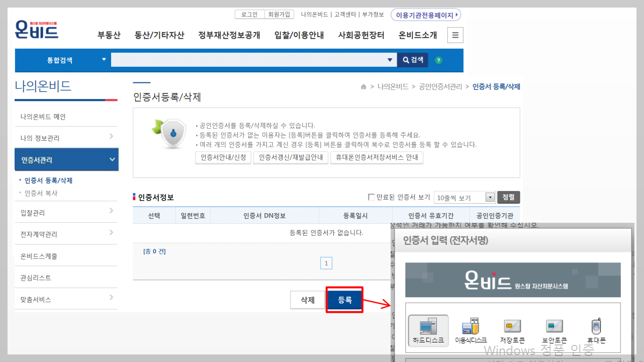Go to page 1 in pagination
The width and height of the screenshot is (644, 362).
pyautogui.click(x=326, y=263)
